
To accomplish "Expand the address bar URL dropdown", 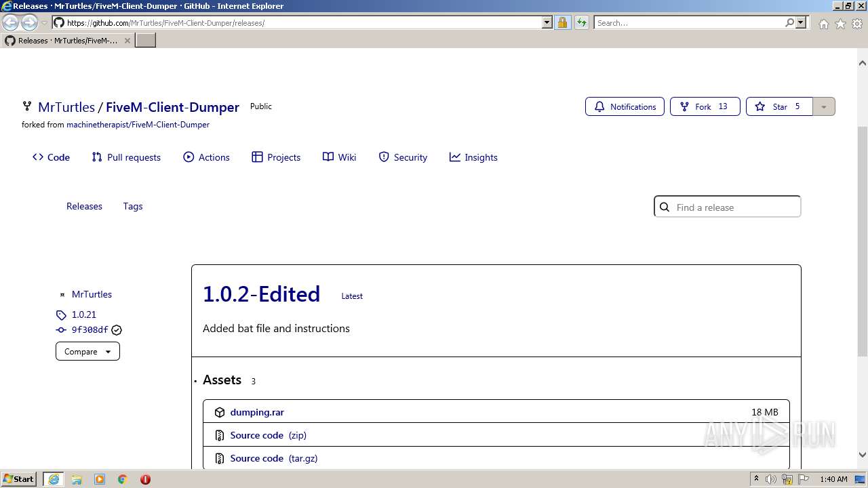I will point(547,22).
